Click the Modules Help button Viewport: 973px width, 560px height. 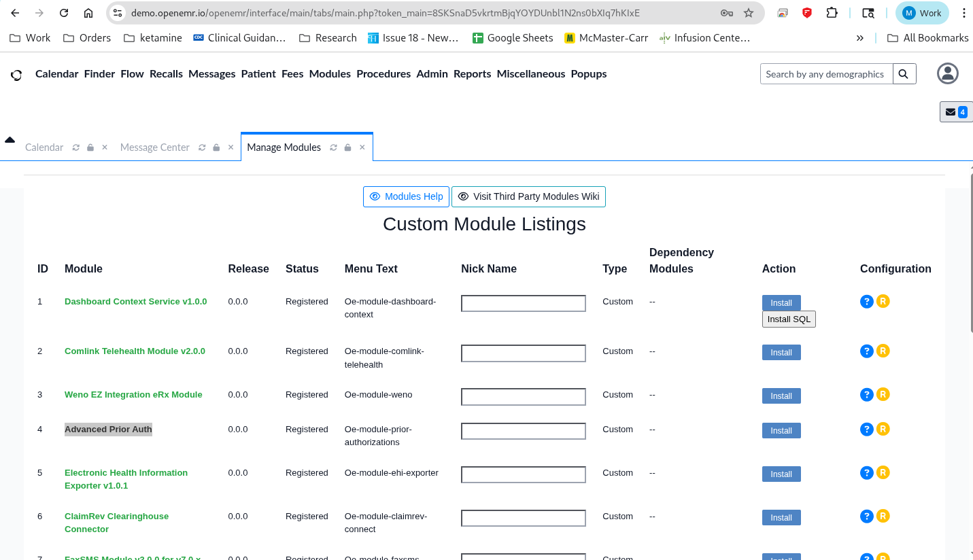[406, 196]
